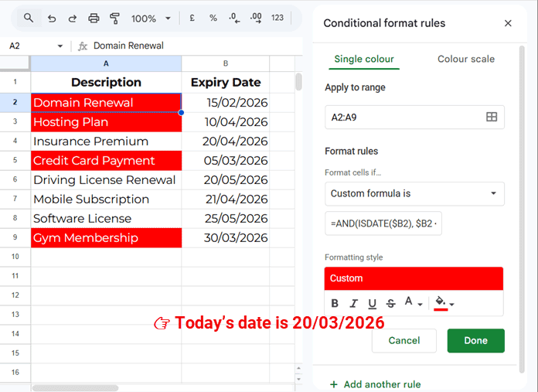This screenshot has width=538, height=392.
Task: Select the Hosting Plan cell
Action: pos(106,122)
